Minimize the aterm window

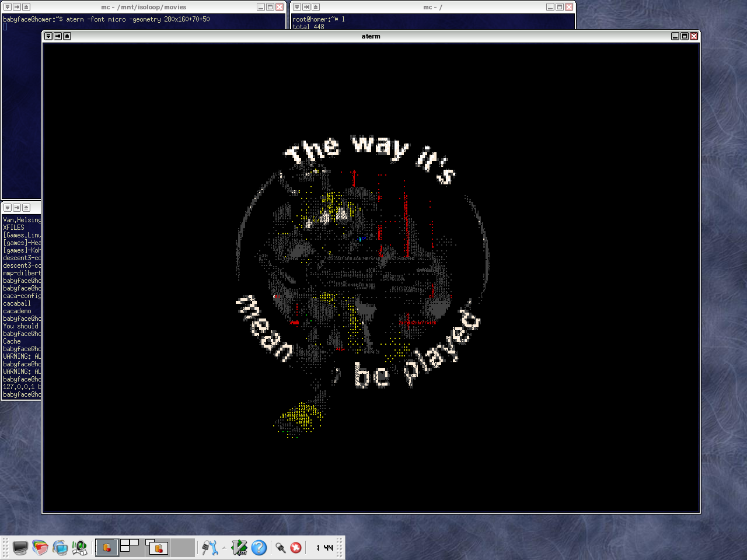coord(675,36)
